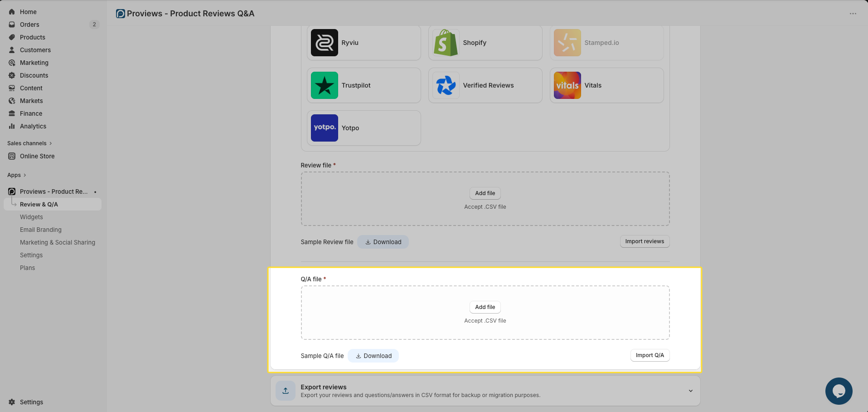868x412 pixels.
Task: Click the Orders count badge 2
Action: [x=94, y=25]
